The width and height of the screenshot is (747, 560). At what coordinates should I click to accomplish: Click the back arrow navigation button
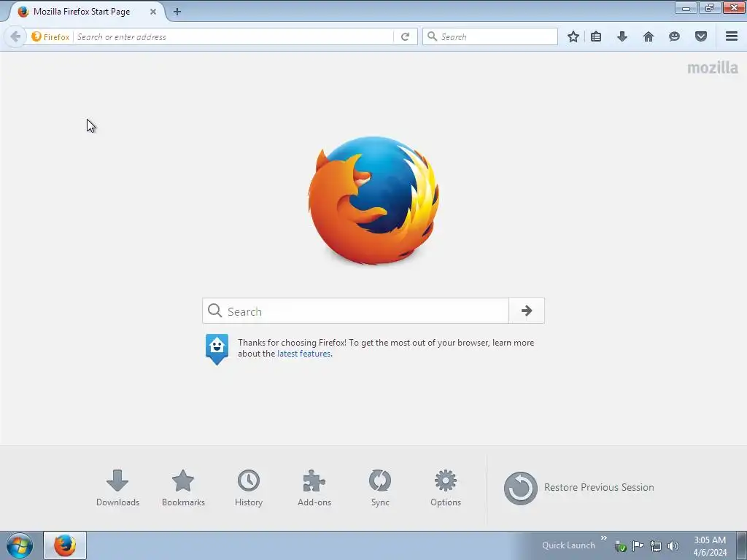[15, 36]
